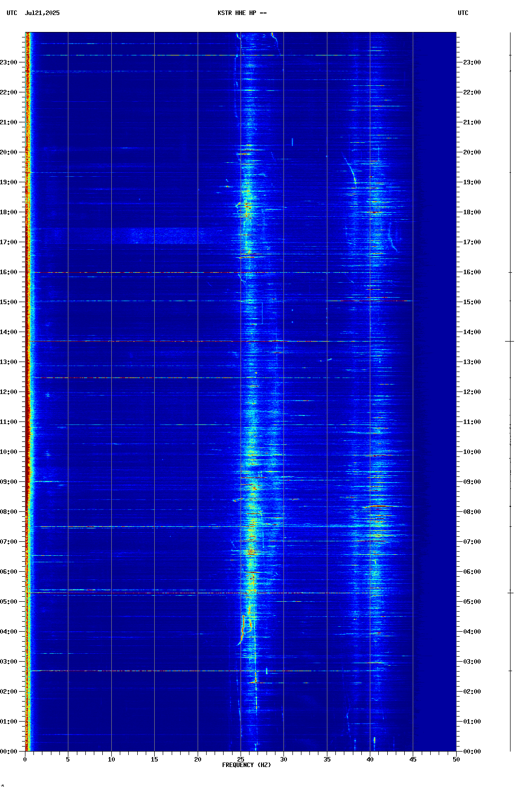Viewport: 532px width, 791px height.
Task: Click the '20' frequency tick label
Action: 198,760
